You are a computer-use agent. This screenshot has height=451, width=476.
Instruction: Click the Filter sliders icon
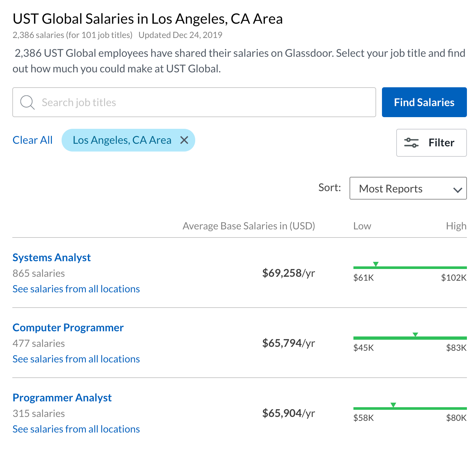pos(411,143)
